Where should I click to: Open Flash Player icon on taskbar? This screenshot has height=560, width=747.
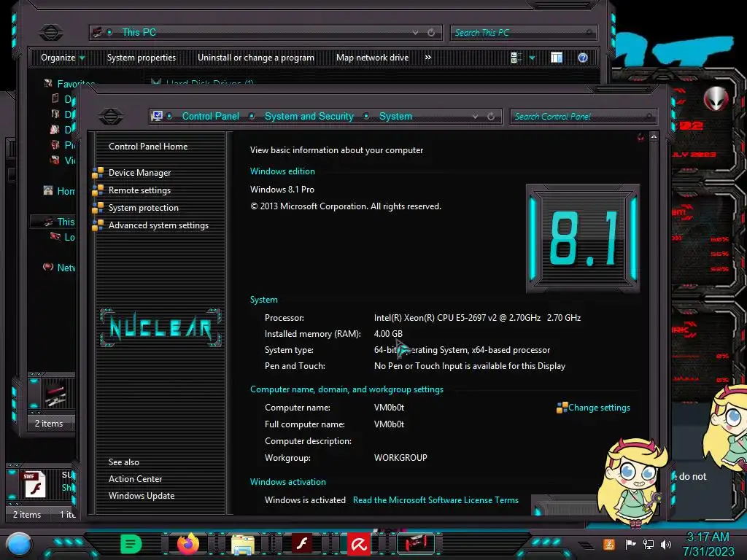click(302, 543)
